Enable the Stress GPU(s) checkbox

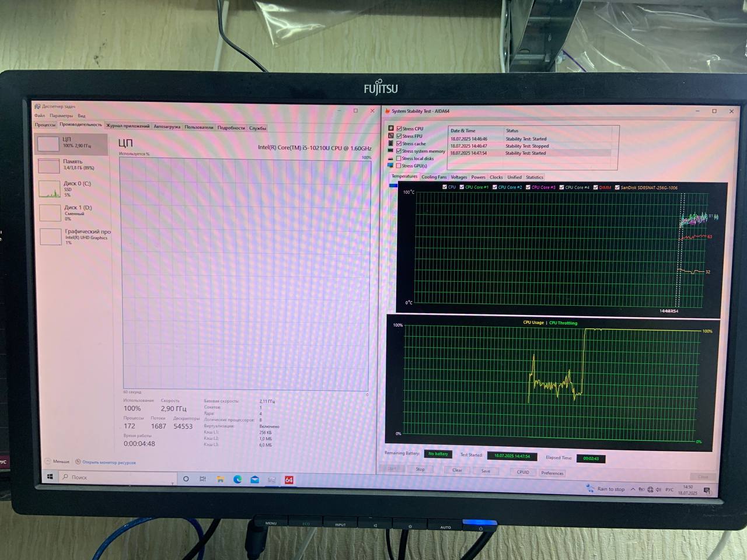[x=399, y=166]
